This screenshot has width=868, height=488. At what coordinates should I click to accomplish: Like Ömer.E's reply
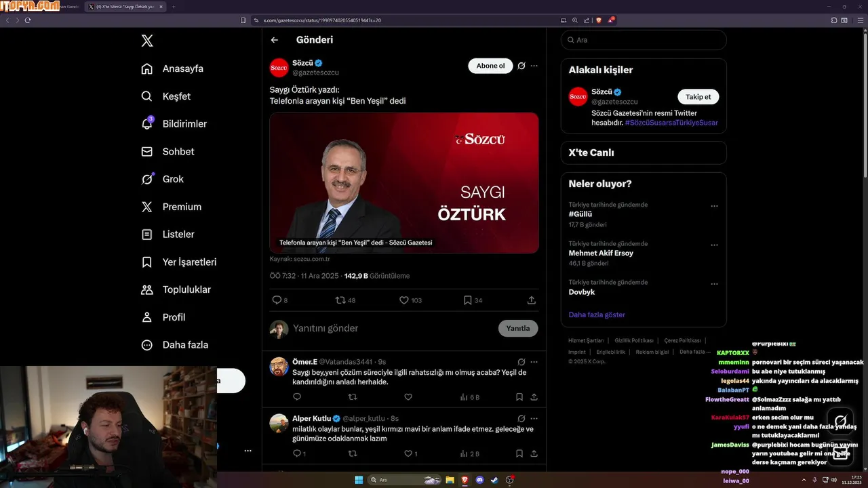(x=408, y=397)
